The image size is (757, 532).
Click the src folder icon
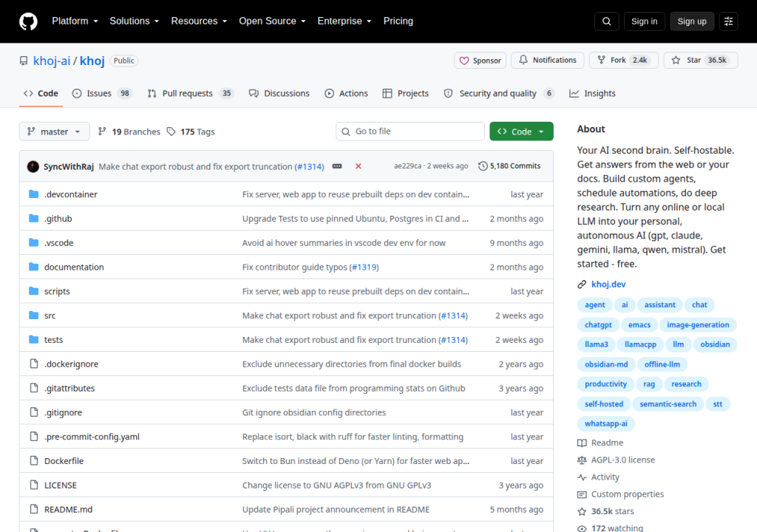(x=33, y=316)
